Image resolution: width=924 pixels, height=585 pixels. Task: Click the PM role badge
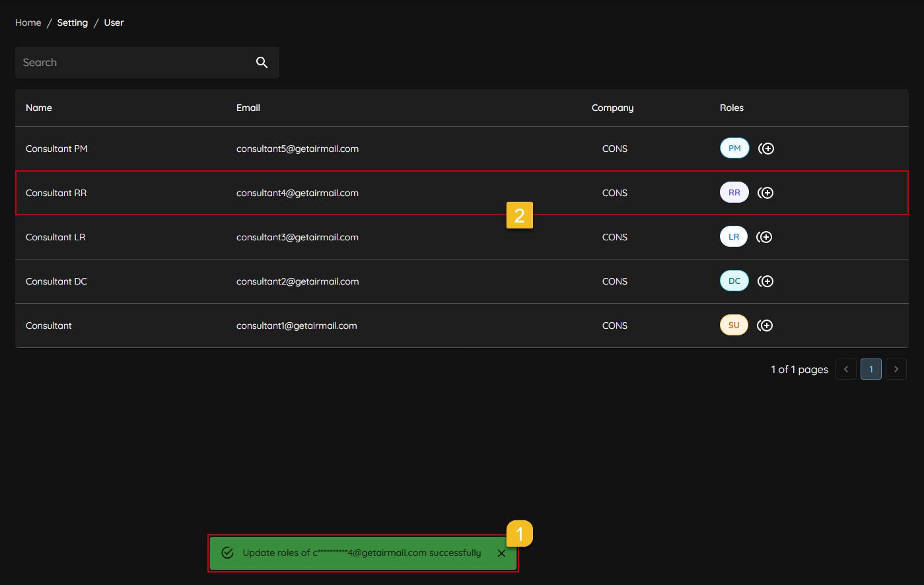coord(734,149)
